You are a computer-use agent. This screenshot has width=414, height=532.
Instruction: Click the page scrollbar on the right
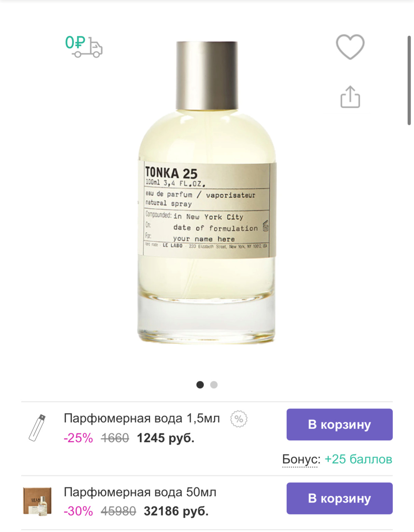click(409, 80)
